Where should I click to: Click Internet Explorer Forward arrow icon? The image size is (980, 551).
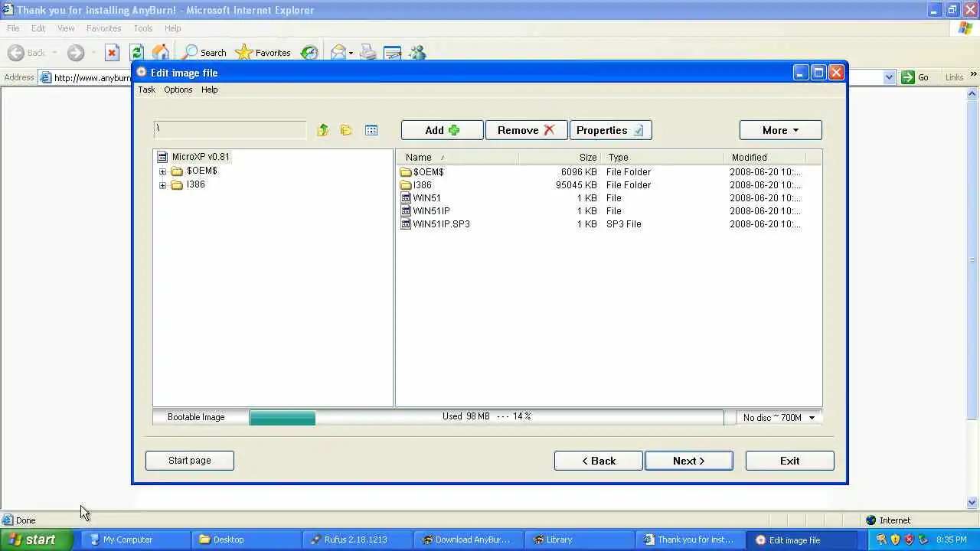[75, 53]
